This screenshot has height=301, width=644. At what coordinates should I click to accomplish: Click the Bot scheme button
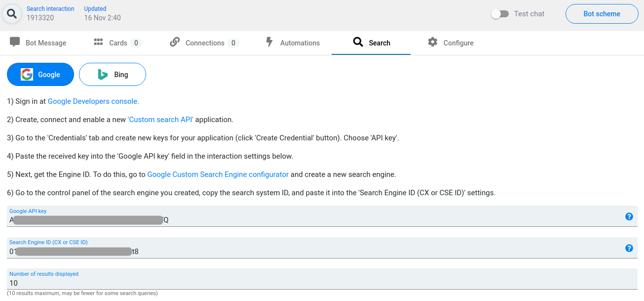tap(602, 14)
